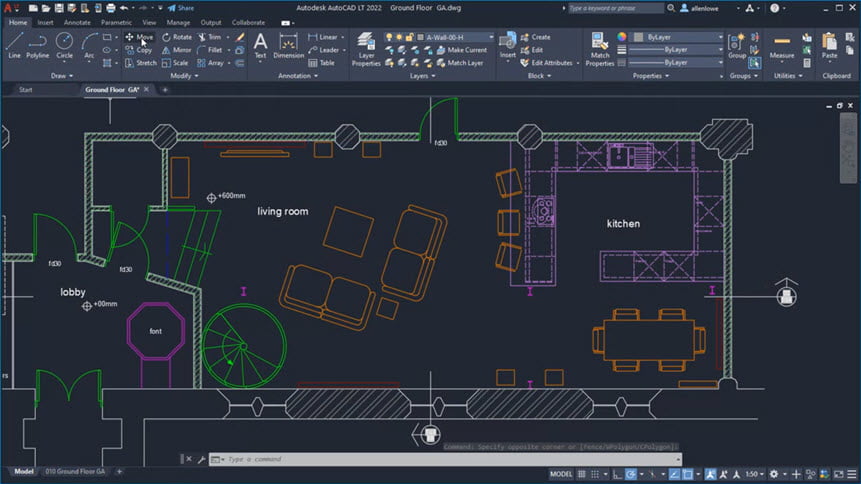The height and width of the screenshot is (484, 861).
Task: Toggle ortho mode in status bar
Action: pyautogui.click(x=617, y=474)
